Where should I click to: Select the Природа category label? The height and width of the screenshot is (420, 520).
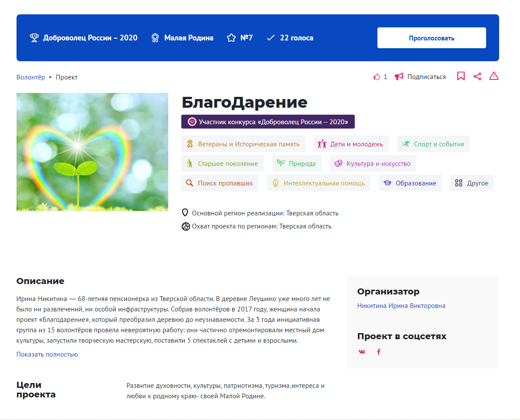tap(302, 164)
